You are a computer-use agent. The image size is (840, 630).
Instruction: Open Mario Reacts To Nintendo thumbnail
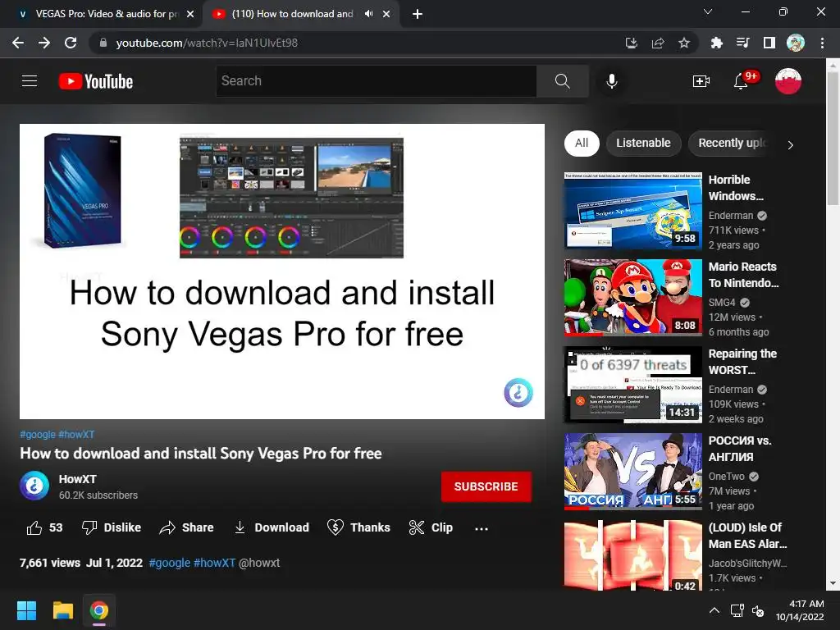[x=632, y=297]
